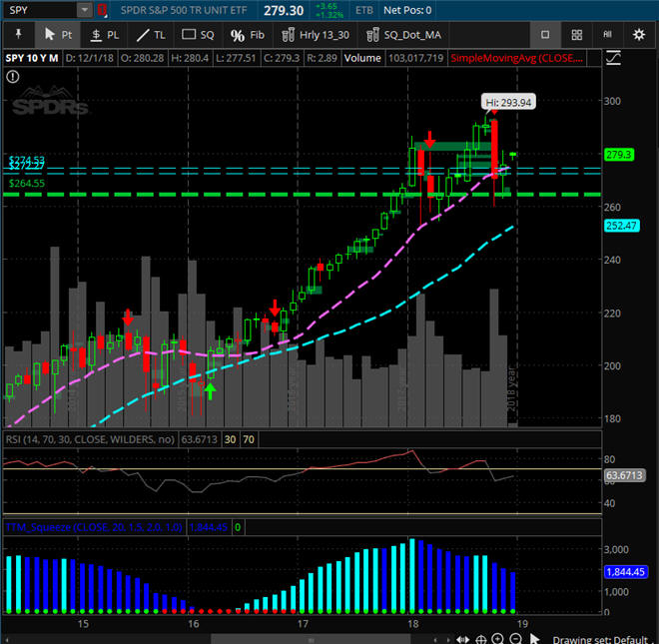Open chart settings gear icon
This screenshot has width=659, height=644.
click(639, 34)
